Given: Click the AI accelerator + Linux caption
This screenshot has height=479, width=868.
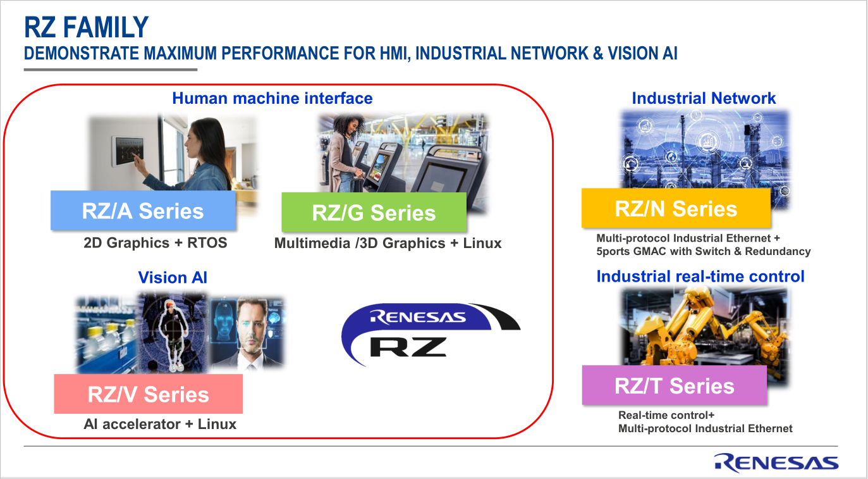Looking at the screenshot, I should tap(160, 424).
